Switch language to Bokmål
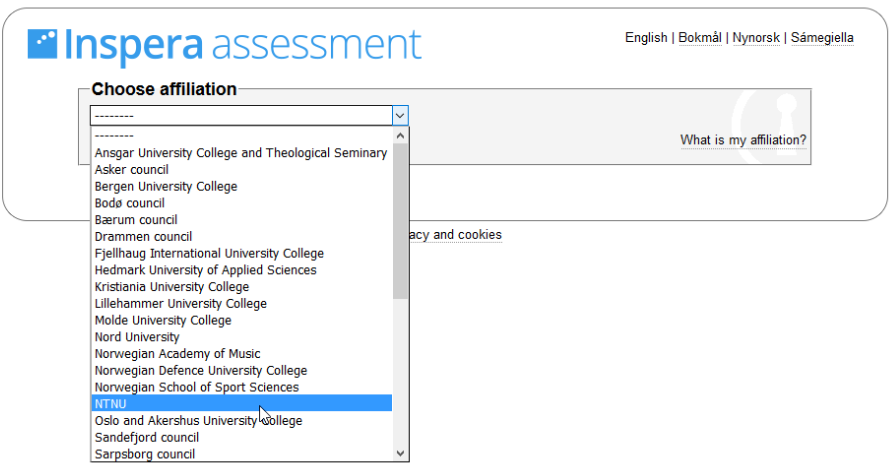Viewport: 890px width, 469px height. [x=700, y=37]
